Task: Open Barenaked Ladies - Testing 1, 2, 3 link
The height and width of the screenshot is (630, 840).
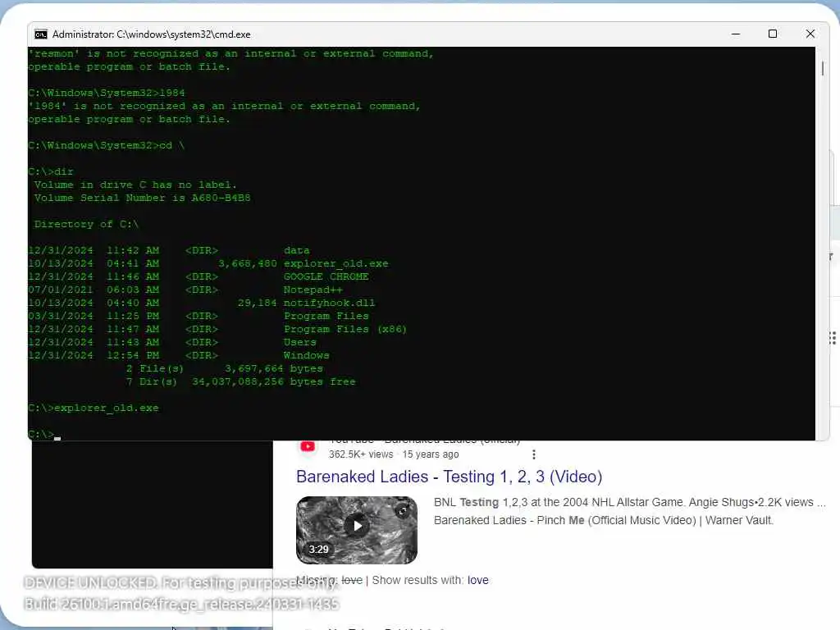Action: [x=449, y=477]
